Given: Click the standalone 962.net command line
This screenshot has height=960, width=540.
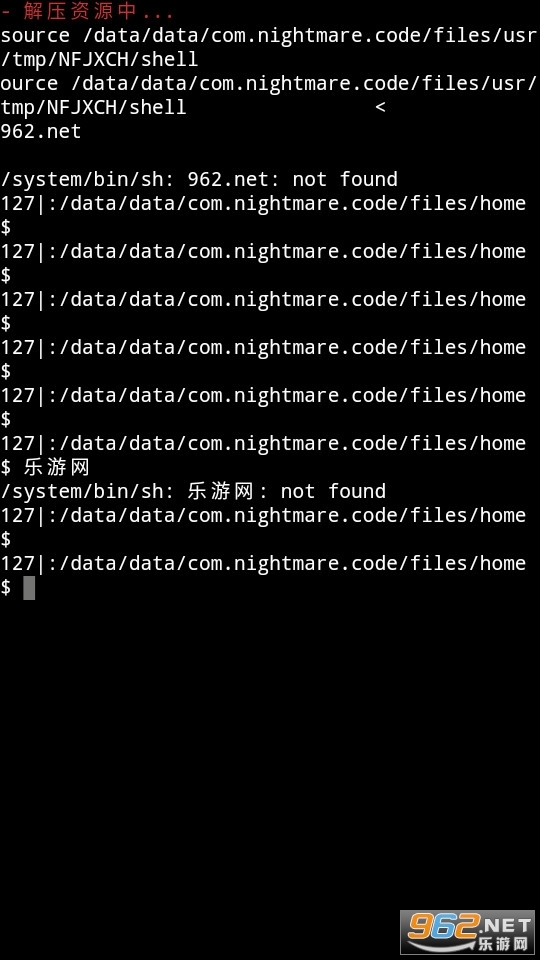Looking at the screenshot, I should pos(40,132).
